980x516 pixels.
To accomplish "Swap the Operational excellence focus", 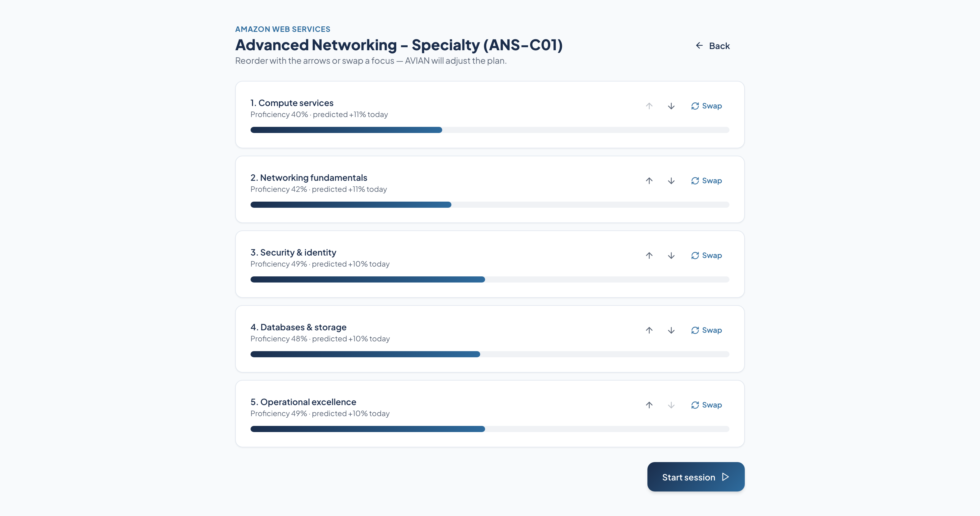I will click(x=706, y=405).
